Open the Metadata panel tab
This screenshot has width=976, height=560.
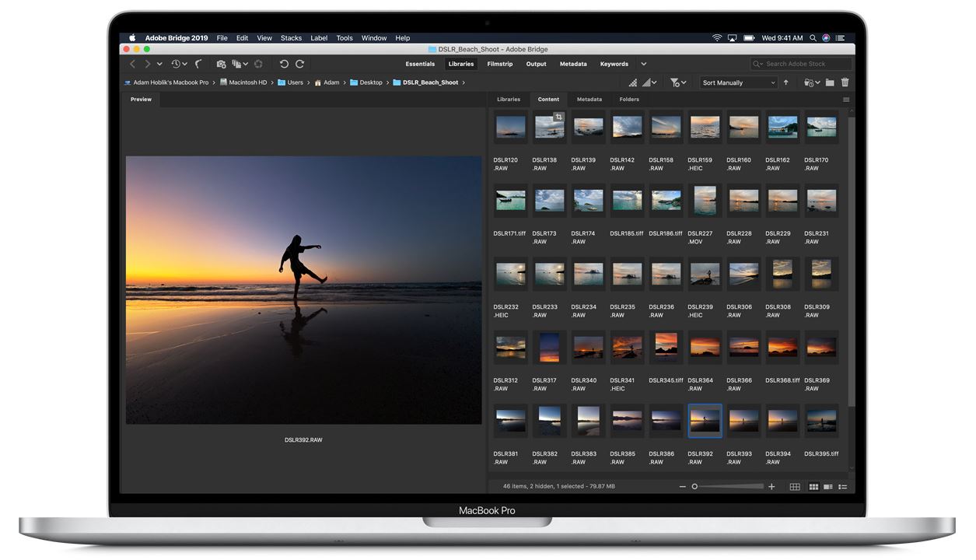click(589, 100)
